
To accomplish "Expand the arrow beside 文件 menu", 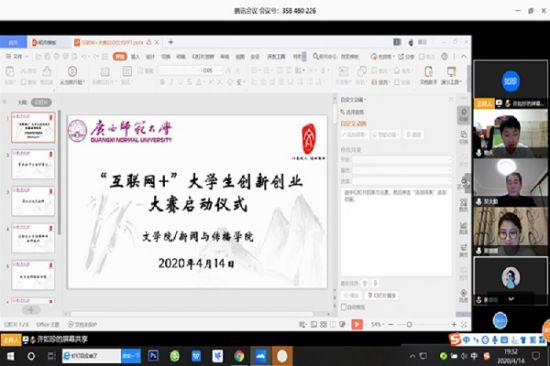I will click(27, 56).
